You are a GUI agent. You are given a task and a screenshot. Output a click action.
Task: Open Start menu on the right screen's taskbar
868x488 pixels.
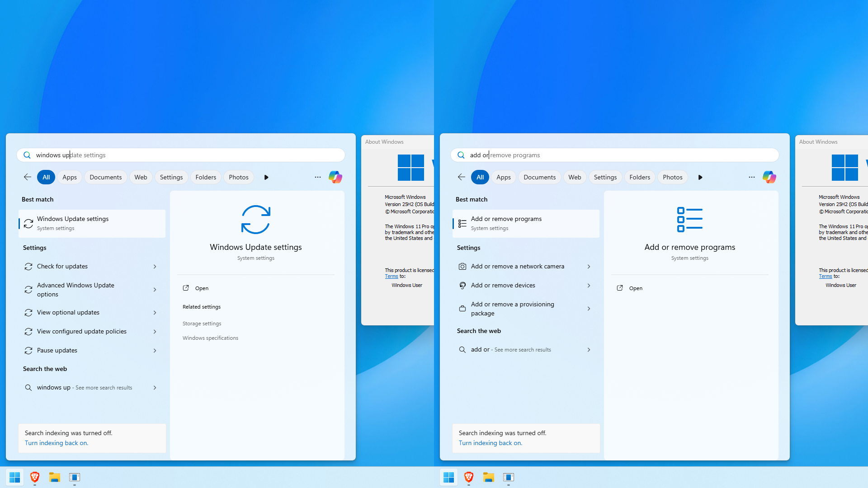(x=449, y=477)
